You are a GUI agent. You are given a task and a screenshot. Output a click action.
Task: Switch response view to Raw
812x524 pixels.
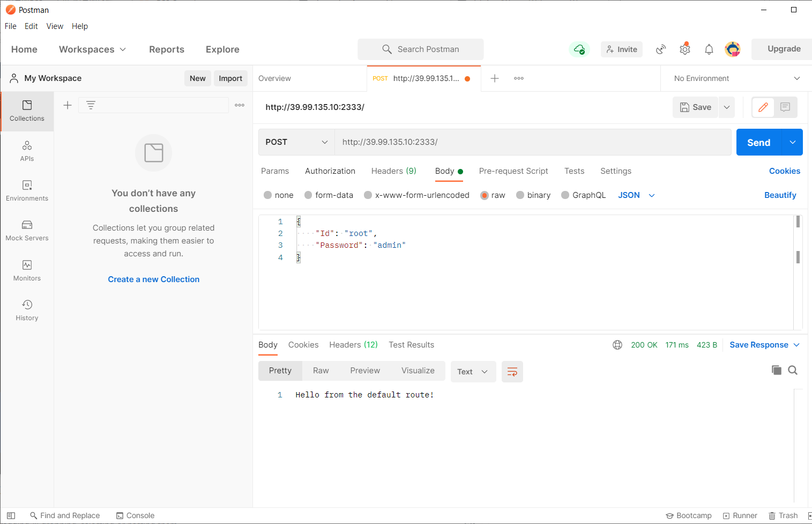pos(321,371)
